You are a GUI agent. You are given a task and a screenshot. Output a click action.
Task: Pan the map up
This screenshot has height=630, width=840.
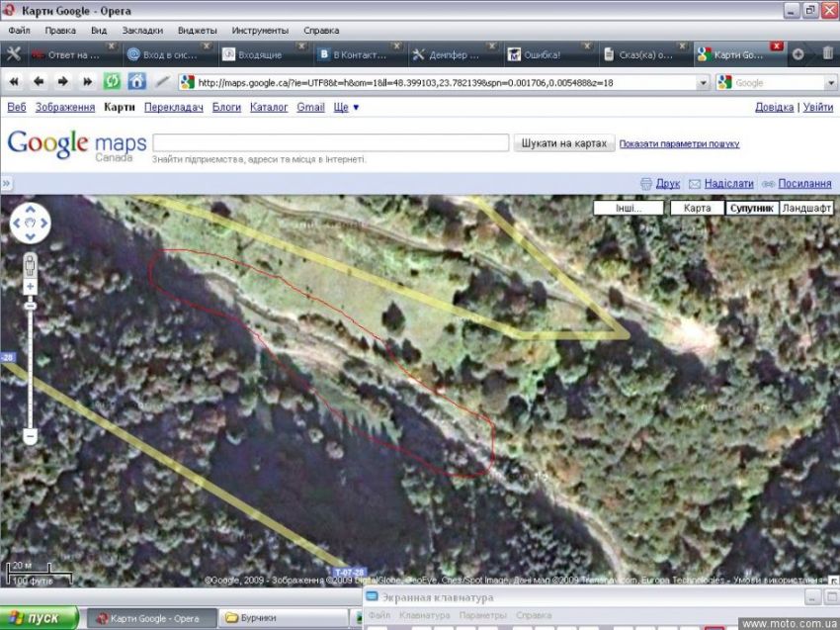click(x=30, y=210)
